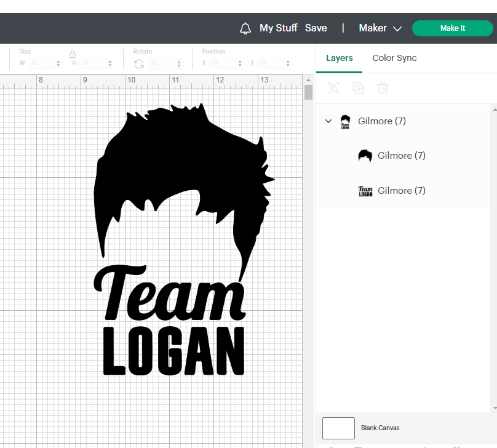The image size is (497, 448).
Task: Click the Height size input field
Action: (93, 63)
